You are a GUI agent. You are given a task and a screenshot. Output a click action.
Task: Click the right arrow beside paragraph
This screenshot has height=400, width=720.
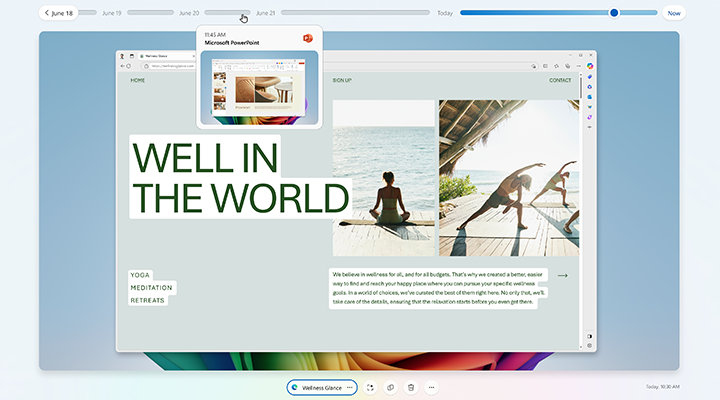562,276
